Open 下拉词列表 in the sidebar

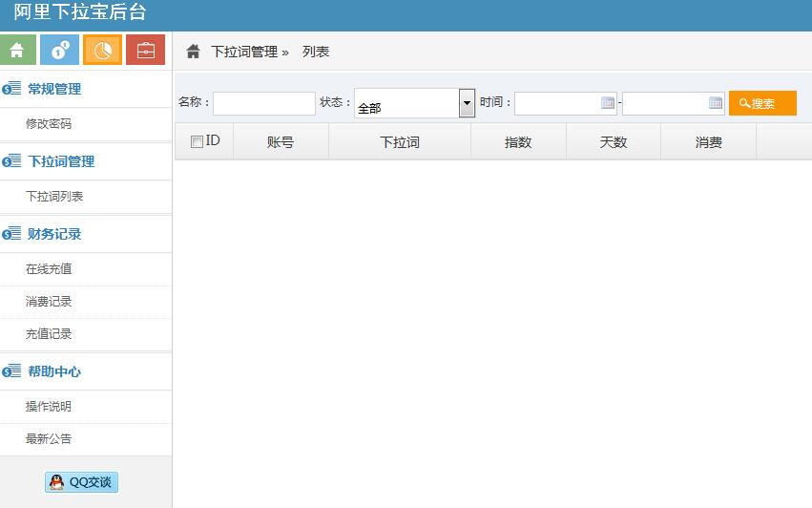click(x=54, y=197)
